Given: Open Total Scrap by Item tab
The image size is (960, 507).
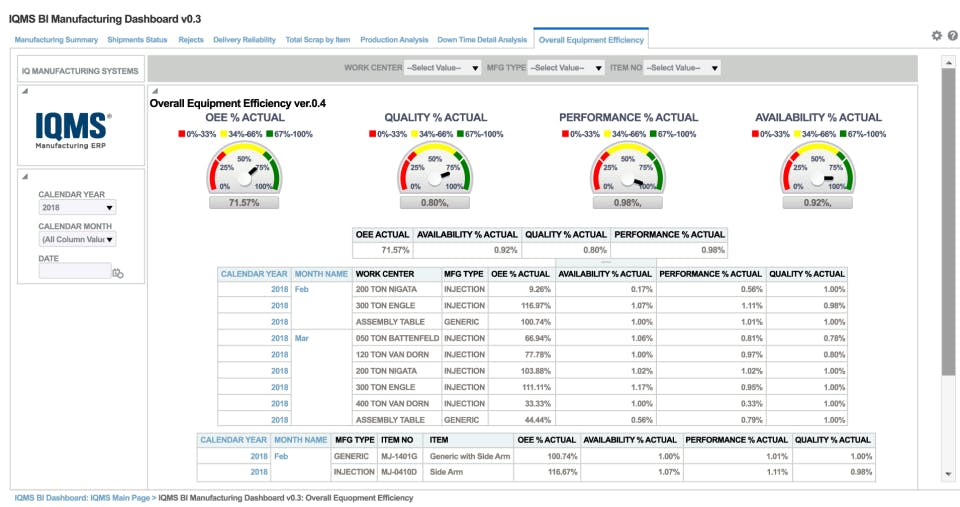Looking at the screenshot, I should click(318, 40).
